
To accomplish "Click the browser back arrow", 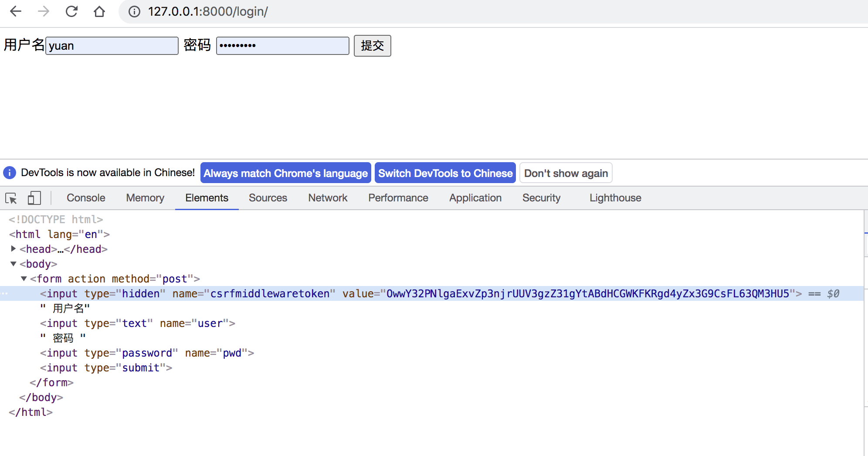I will click(16, 11).
